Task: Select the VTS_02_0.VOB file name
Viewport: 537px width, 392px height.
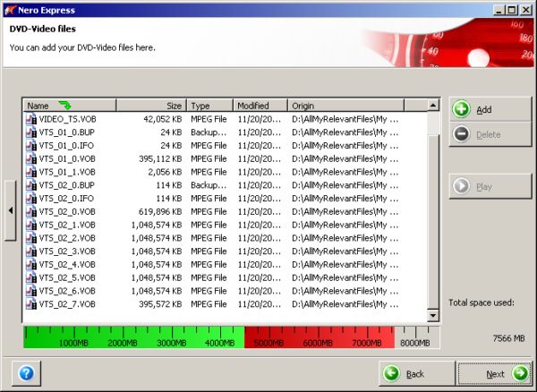Action: coord(67,212)
